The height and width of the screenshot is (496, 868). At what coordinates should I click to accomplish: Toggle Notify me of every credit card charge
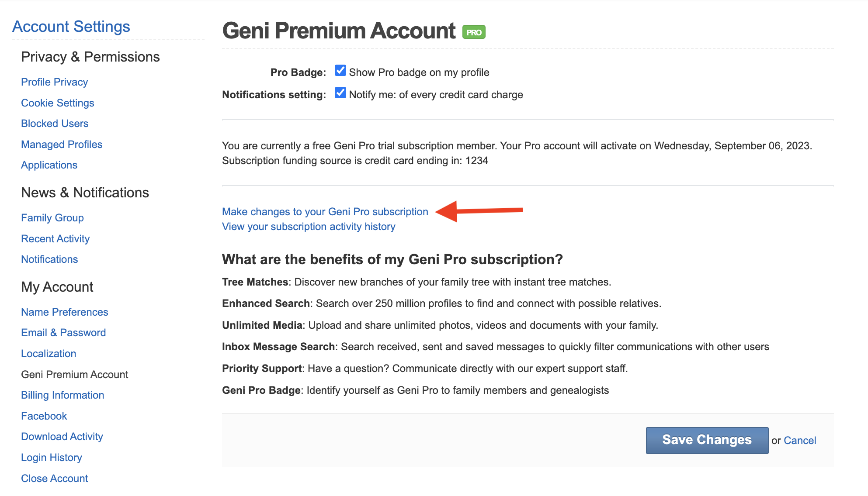click(340, 93)
